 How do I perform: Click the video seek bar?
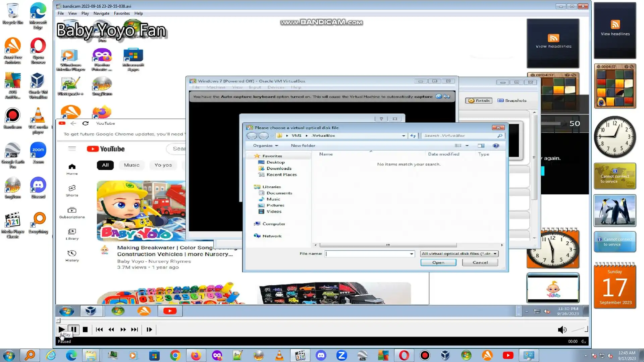[x=322, y=321]
